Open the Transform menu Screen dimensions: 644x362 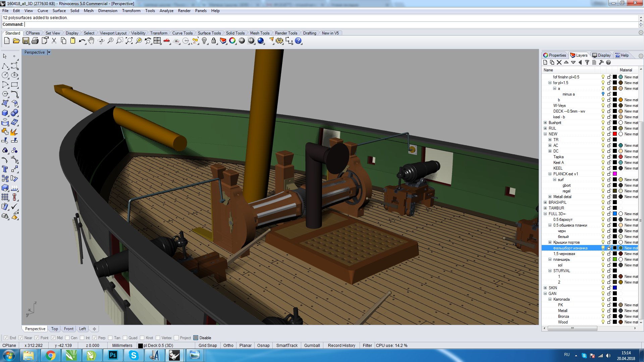131,11
